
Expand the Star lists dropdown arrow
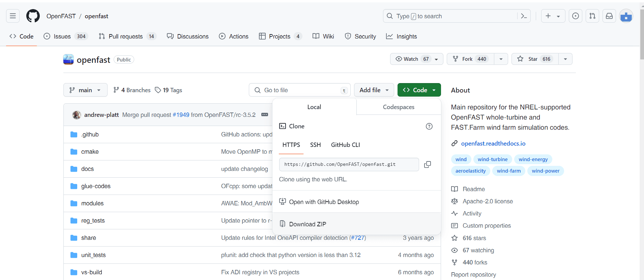(565, 59)
